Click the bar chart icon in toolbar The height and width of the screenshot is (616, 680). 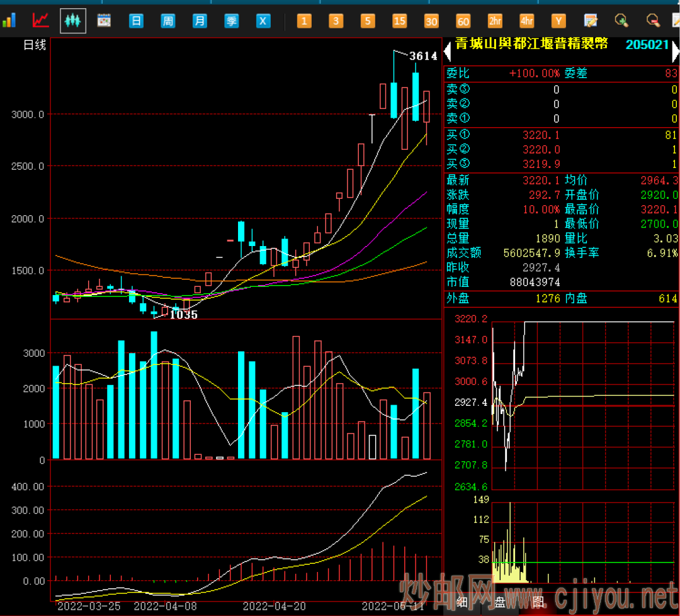[9, 21]
